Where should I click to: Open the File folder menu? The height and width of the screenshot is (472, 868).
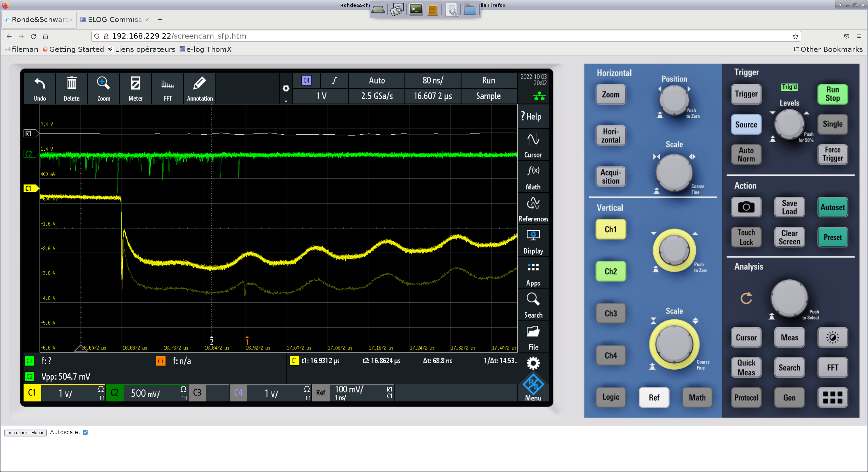click(533, 337)
